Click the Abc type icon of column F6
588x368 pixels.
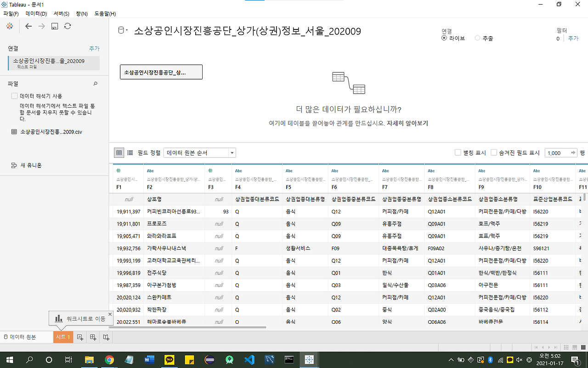click(x=335, y=171)
